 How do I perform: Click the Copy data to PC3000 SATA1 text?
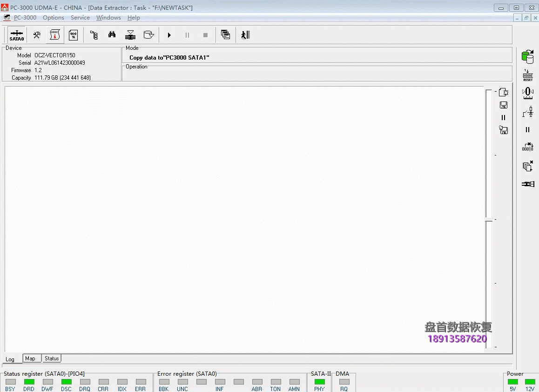coord(169,57)
